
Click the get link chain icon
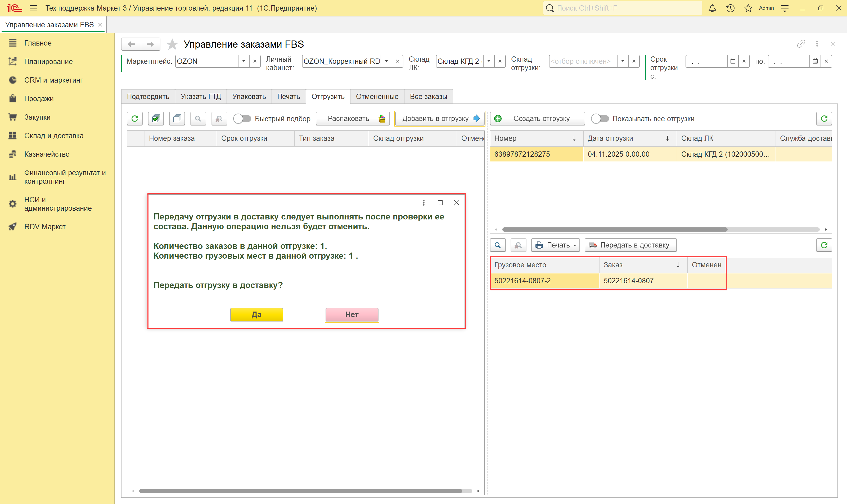(x=801, y=44)
